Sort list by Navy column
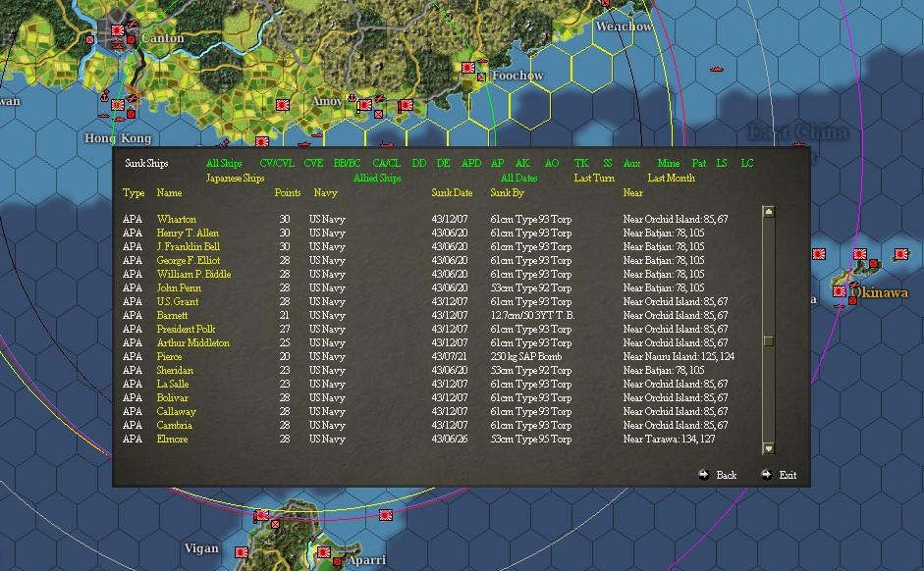Viewport: 924px width, 571px height. (x=325, y=193)
